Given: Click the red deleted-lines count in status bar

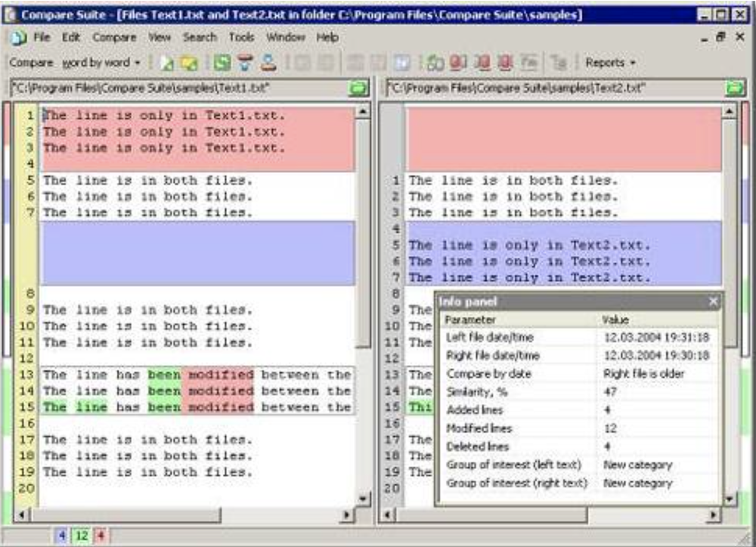Looking at the screenshot, I should [x=100, y=536].
